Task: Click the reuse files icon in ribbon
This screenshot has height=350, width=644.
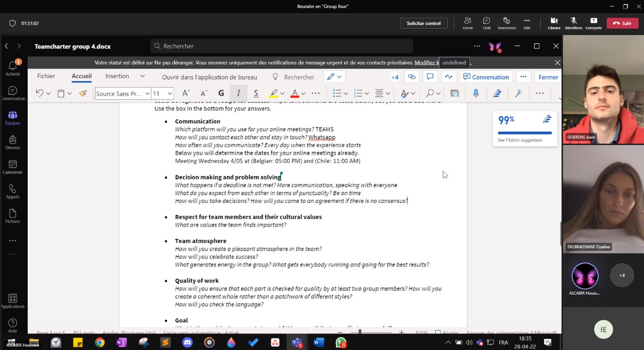Action: click(455, 93)
